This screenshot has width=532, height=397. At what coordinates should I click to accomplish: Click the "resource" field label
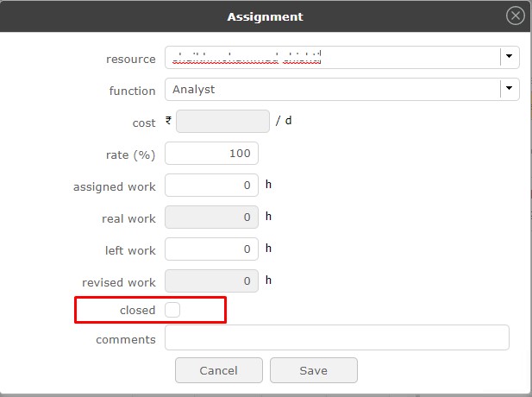point(130,60)
